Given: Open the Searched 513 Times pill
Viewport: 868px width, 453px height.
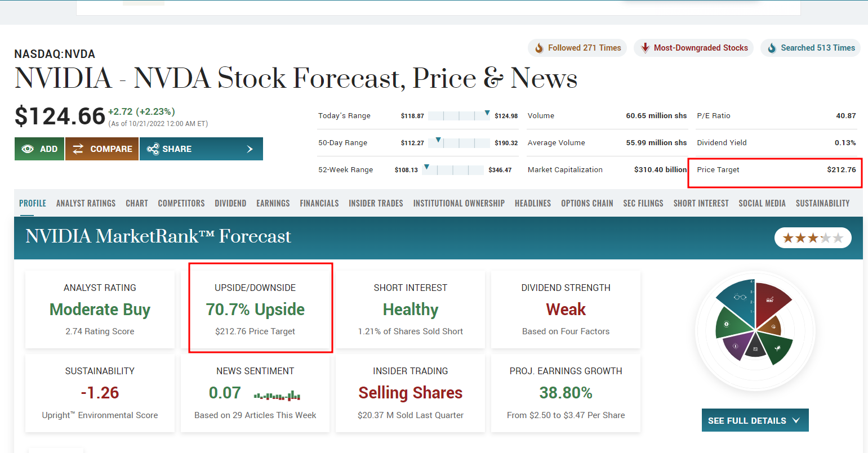Looking at the screenshot, I should click(x=811, y=48).
